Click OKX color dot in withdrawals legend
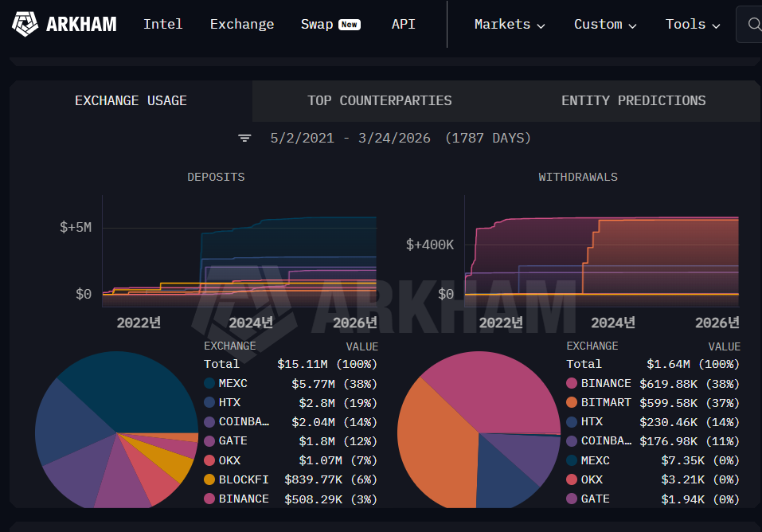 tap(572, 479)
